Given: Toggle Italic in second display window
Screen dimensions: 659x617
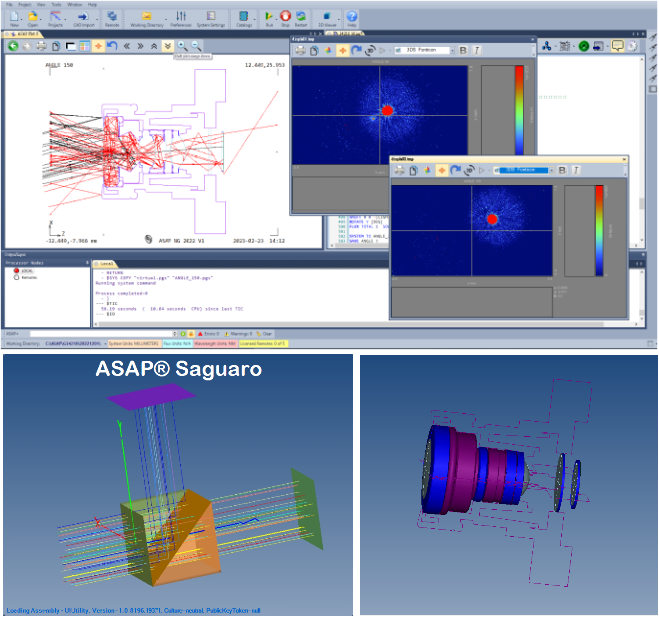Looking at the screenshot, I should [x=576, y=170].
